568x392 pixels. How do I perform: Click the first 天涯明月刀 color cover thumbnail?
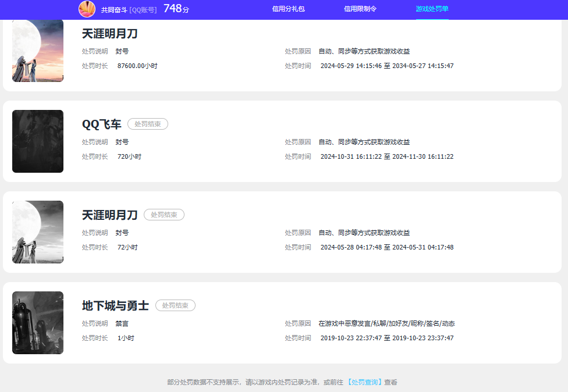point(38,51)
